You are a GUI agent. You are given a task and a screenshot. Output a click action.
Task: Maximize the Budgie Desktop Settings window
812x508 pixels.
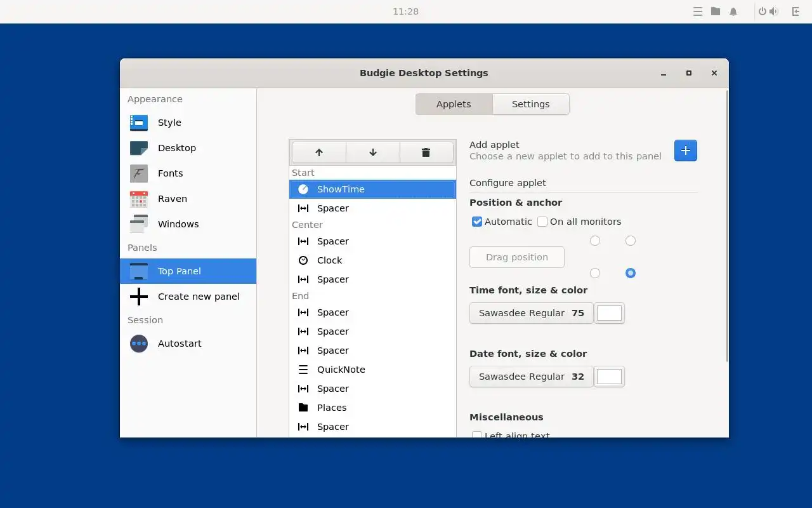(x=689, y=73)
